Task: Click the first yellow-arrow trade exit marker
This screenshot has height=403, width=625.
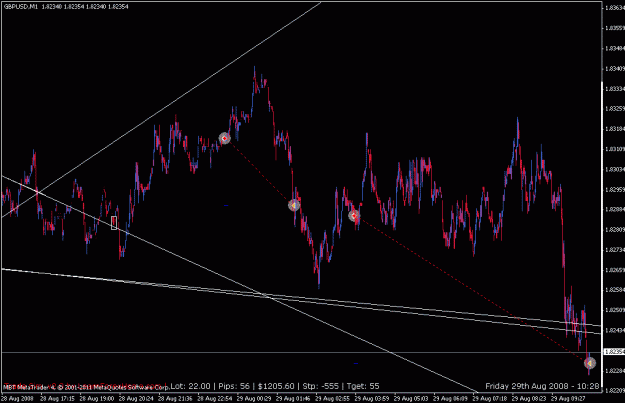Action: point(294,205)
